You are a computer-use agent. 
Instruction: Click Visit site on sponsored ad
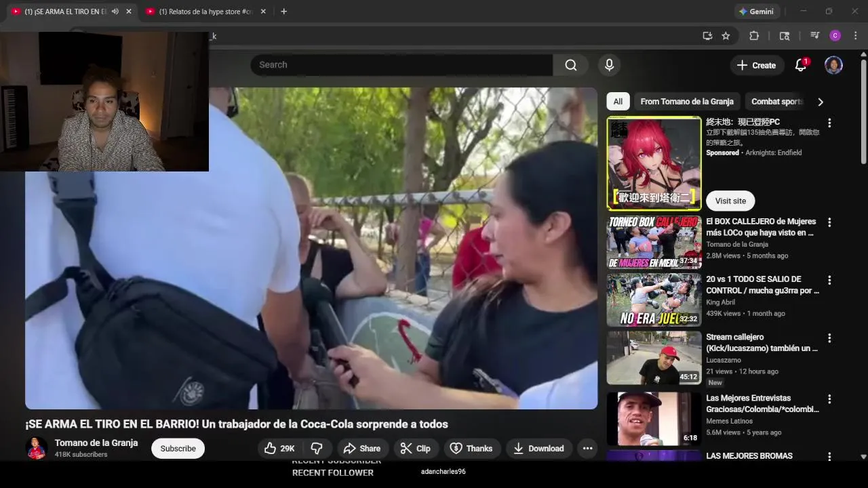point(730,201)
